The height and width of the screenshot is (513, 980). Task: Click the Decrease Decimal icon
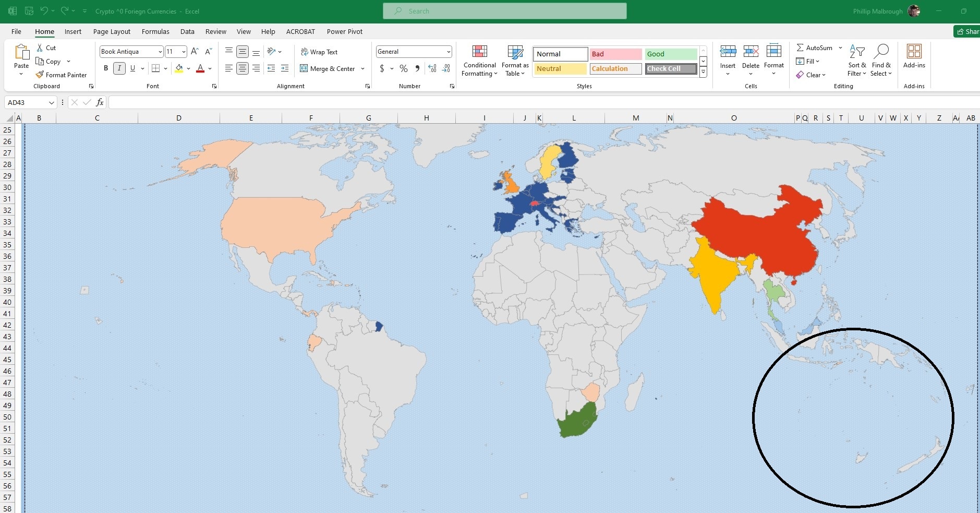(446, 68)
